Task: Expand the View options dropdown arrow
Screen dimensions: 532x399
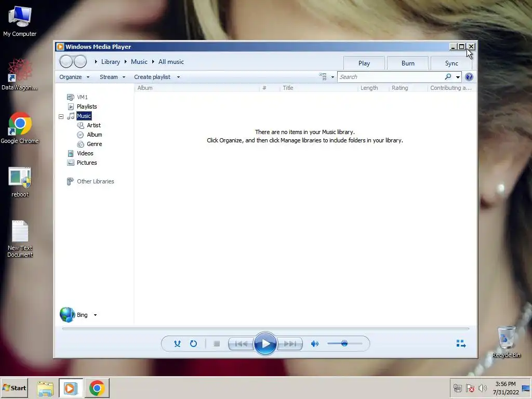Action: pyautogui.click(x=332, y=77)
